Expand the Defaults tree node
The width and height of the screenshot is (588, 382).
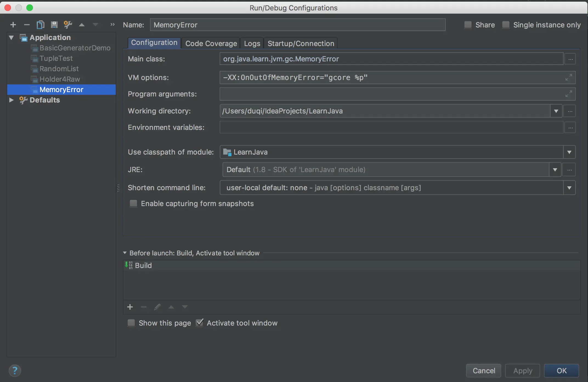(x=11, y=100)
